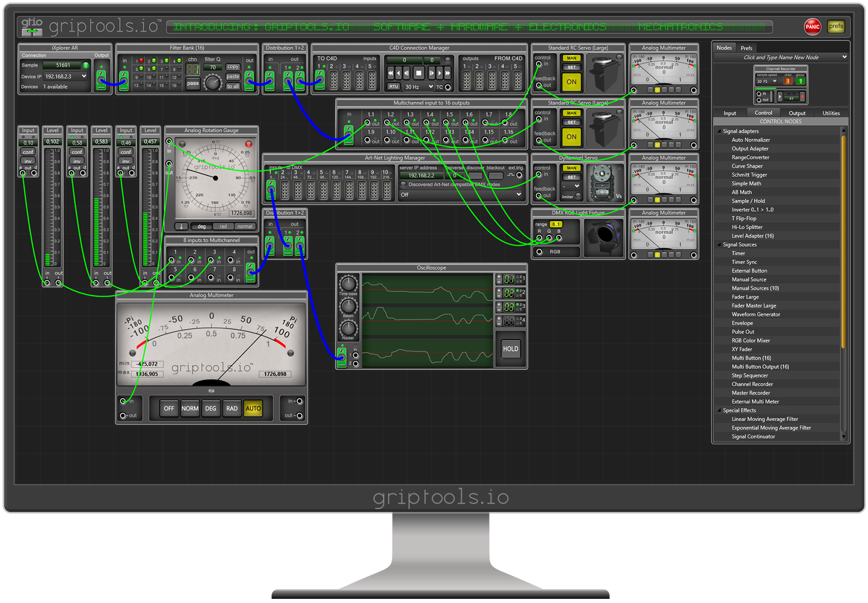Click the filter Q value field showing 70
Screen dimensions: 868x603
pos(213,67)
